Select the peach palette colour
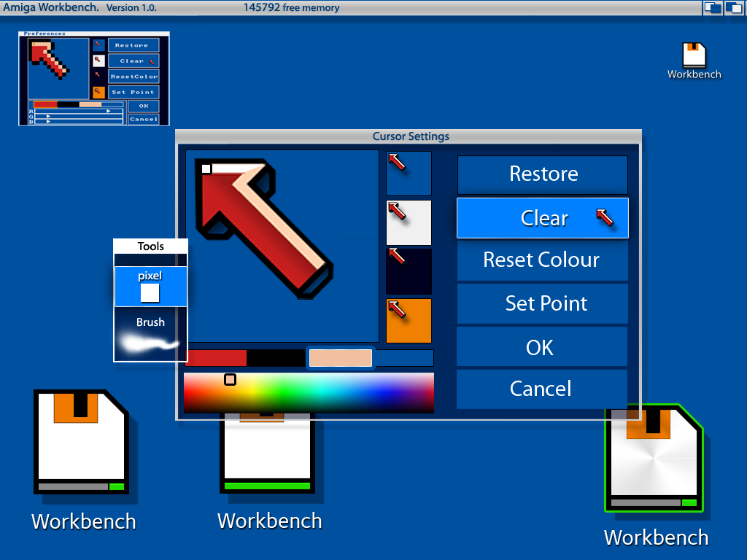747x560 pixels. click(x=340, y=358)
